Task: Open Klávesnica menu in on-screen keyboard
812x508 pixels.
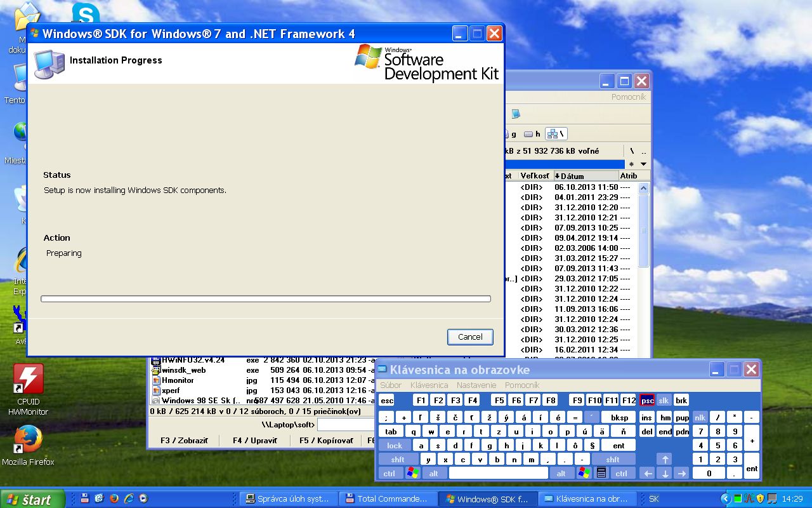Action: 429,385
